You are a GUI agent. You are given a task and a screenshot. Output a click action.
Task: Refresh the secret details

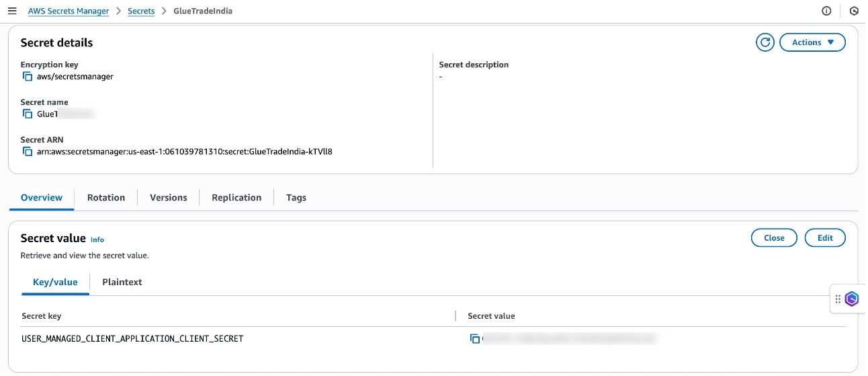tap(765, 42)
